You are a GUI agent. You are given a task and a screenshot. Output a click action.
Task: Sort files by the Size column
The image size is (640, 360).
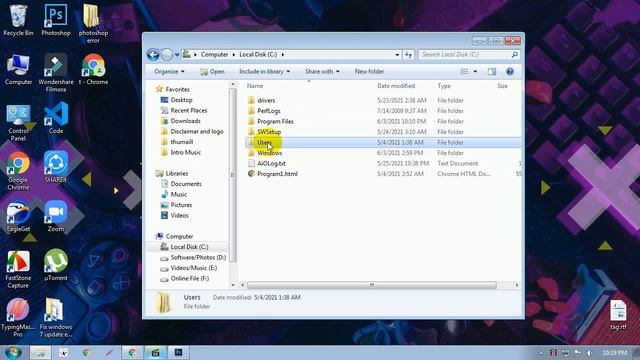pyautogui.click(x=502, y=86)
